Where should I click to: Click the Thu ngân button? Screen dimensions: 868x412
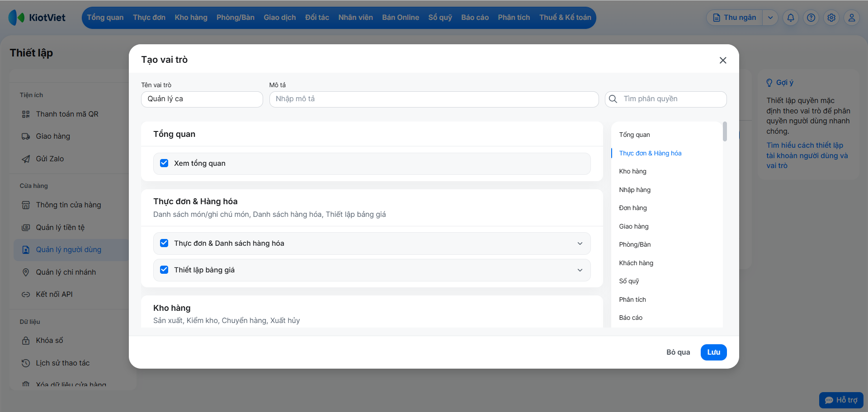pyautogui.click(x=735, y=18)
